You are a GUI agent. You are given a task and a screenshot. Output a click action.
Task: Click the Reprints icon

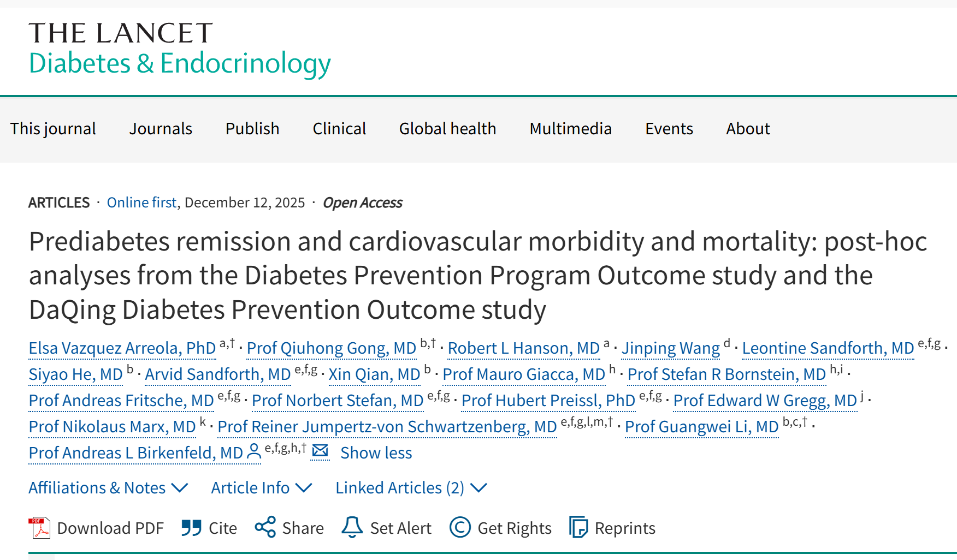[578, 528]
